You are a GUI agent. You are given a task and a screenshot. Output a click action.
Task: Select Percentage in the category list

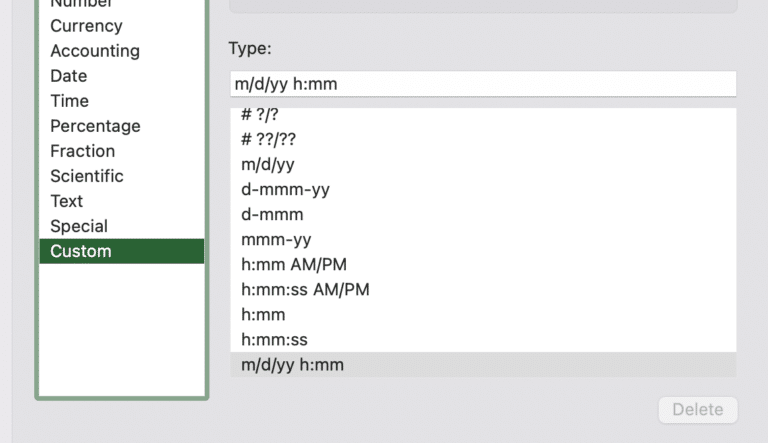point(95,126)
